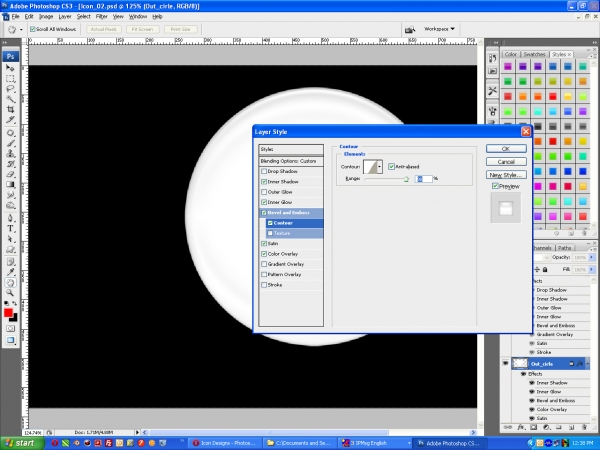This screenshot has width=600, height=450.
Task: Click the red foreground color swatch
Action: pos(8,313)
